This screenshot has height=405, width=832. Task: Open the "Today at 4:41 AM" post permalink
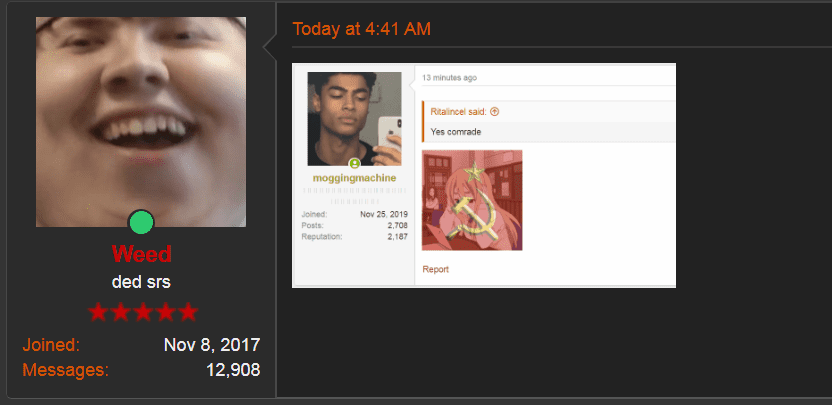[361, 29]
